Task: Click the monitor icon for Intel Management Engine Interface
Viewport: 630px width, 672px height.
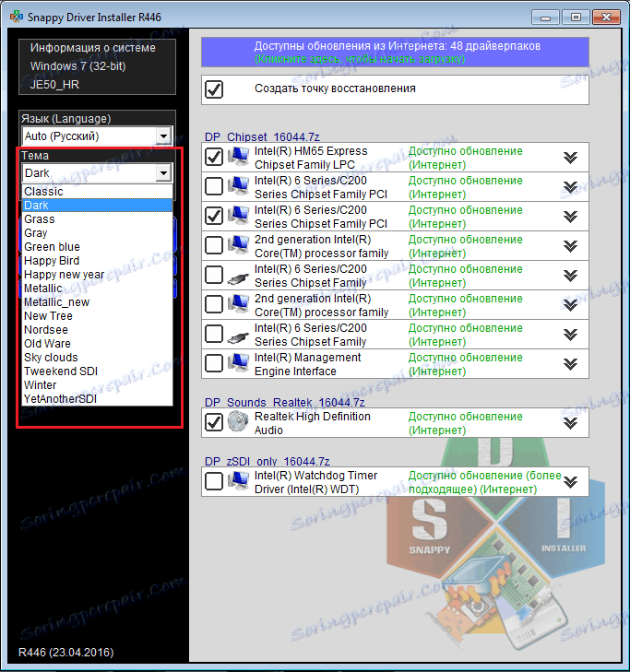Action: tap(238, 363)
